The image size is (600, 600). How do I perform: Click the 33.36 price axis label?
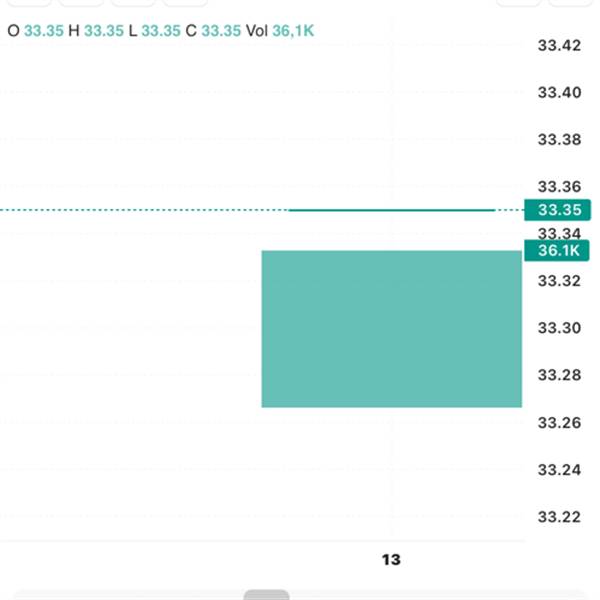[x=559, y=186]
